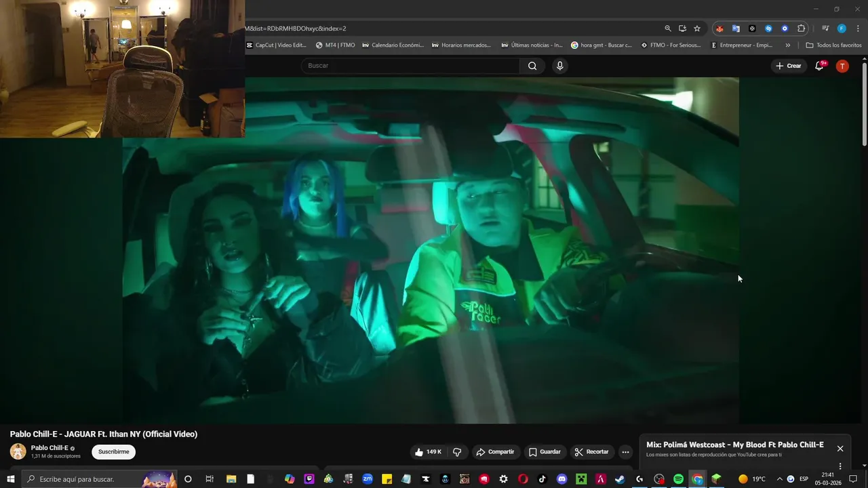Open File Explorer from the taskbar
Screen dimensions: 868x488
coord(231,479)
